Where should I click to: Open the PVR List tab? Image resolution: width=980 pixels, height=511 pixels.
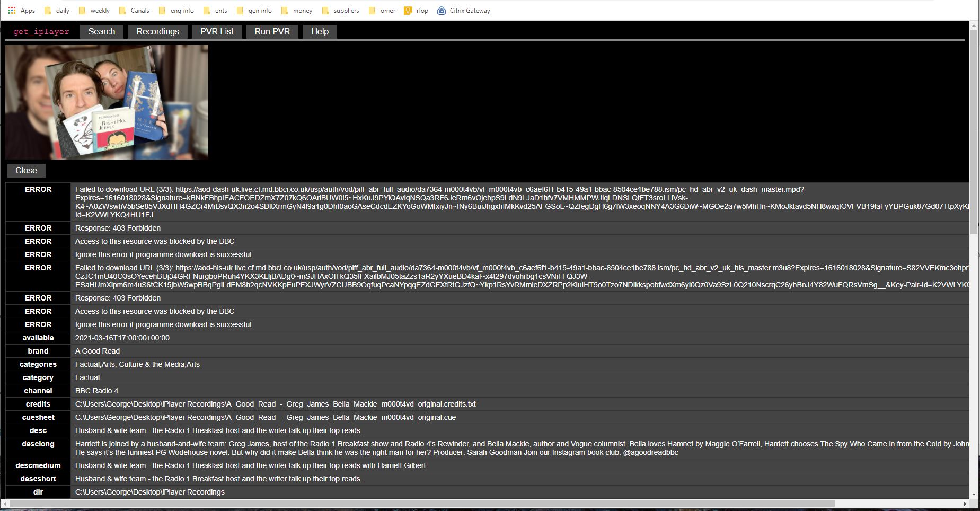click(216, 31)
